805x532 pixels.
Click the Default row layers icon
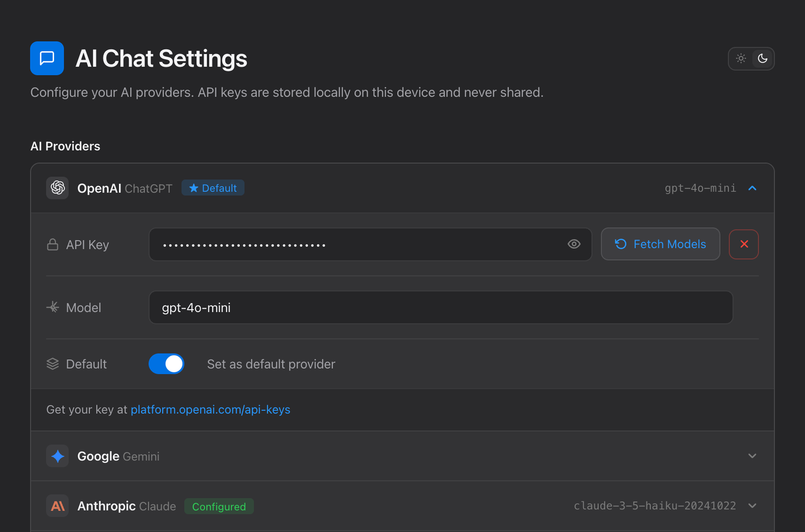point(52,364)
